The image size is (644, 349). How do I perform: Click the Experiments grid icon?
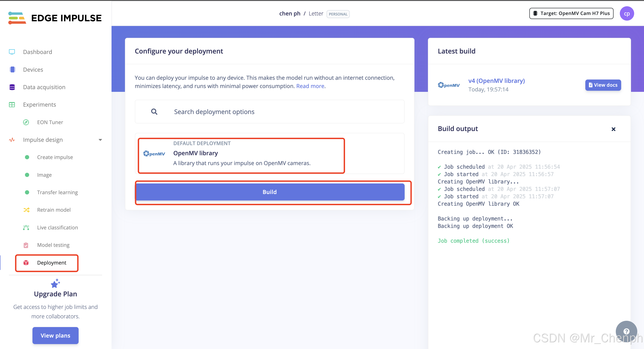click(x=12, y=105)
